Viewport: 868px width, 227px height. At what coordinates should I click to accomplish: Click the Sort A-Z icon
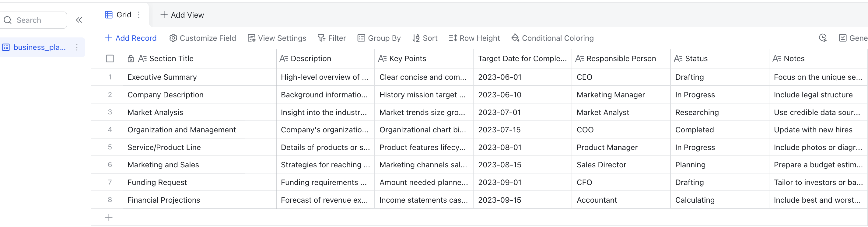pos(416,38)
